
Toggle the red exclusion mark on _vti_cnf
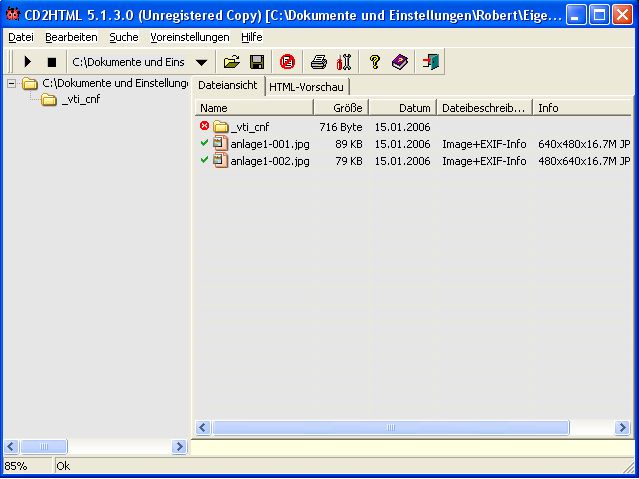[204, 127]
